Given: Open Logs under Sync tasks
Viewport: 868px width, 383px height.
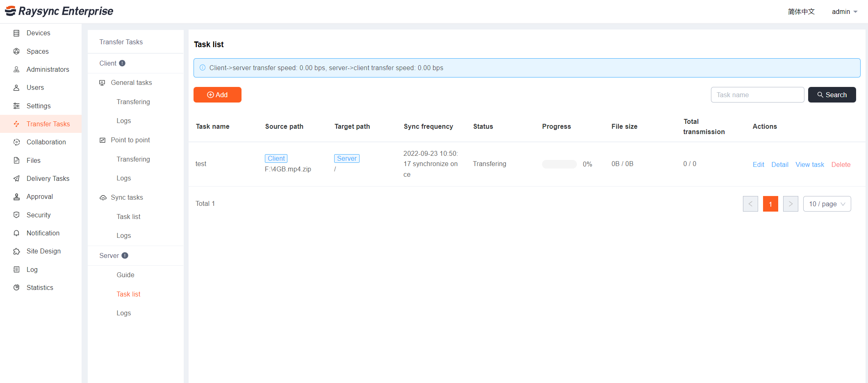Looking at the screenshot, I should point(124,235).
